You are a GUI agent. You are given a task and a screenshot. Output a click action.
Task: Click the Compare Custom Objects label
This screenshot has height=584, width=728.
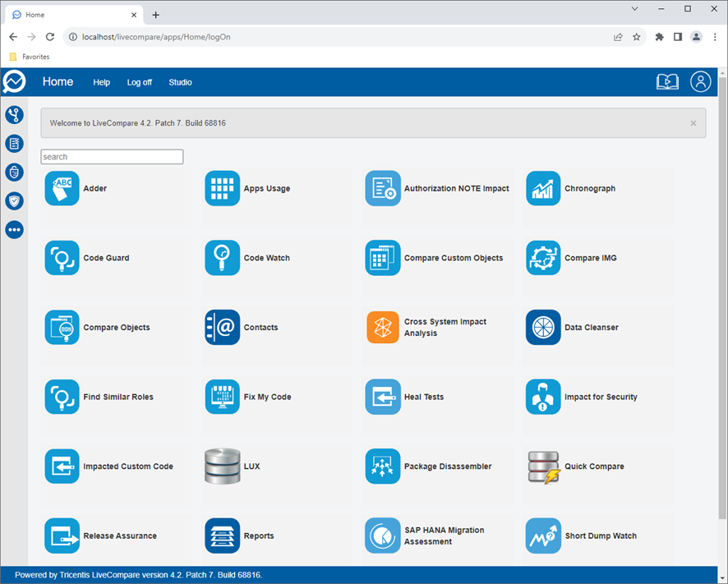[453, 258]
